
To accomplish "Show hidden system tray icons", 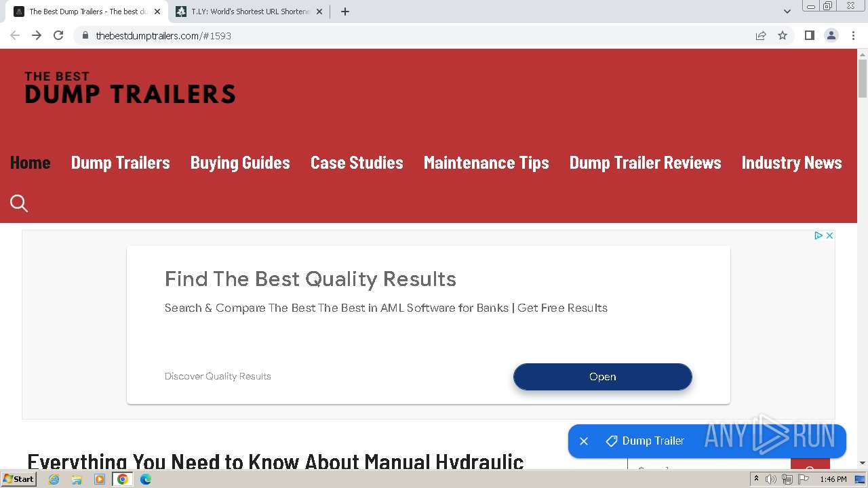I will (756, 479).
